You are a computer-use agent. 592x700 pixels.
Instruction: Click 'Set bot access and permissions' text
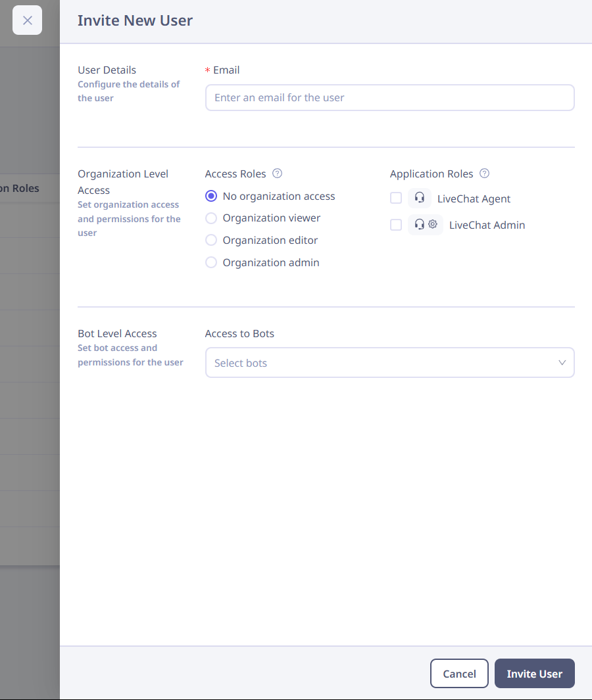[x=130, y=355]
